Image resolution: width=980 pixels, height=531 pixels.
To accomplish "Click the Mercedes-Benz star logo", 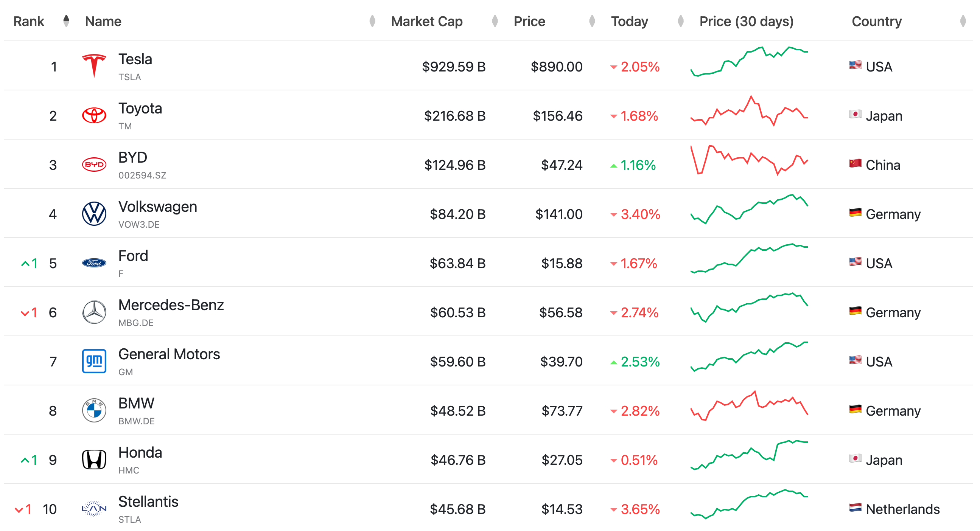I will pyautogui.click(x=94, y=312).
